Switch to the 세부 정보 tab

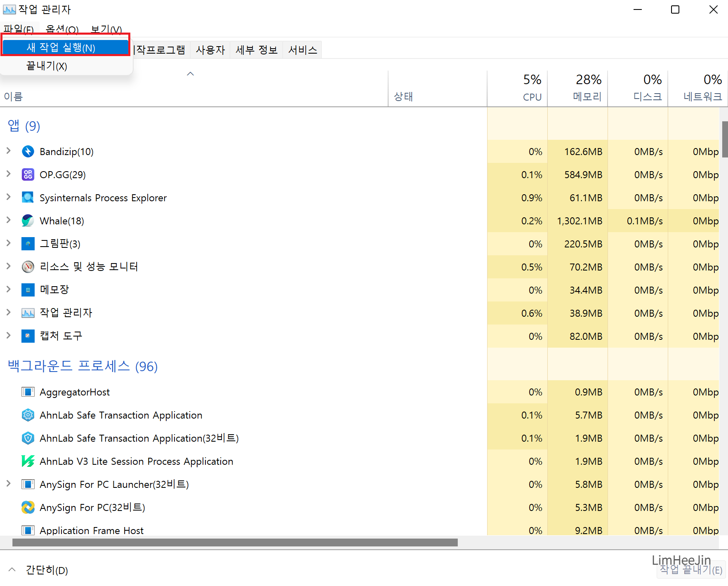pos(257,50)
